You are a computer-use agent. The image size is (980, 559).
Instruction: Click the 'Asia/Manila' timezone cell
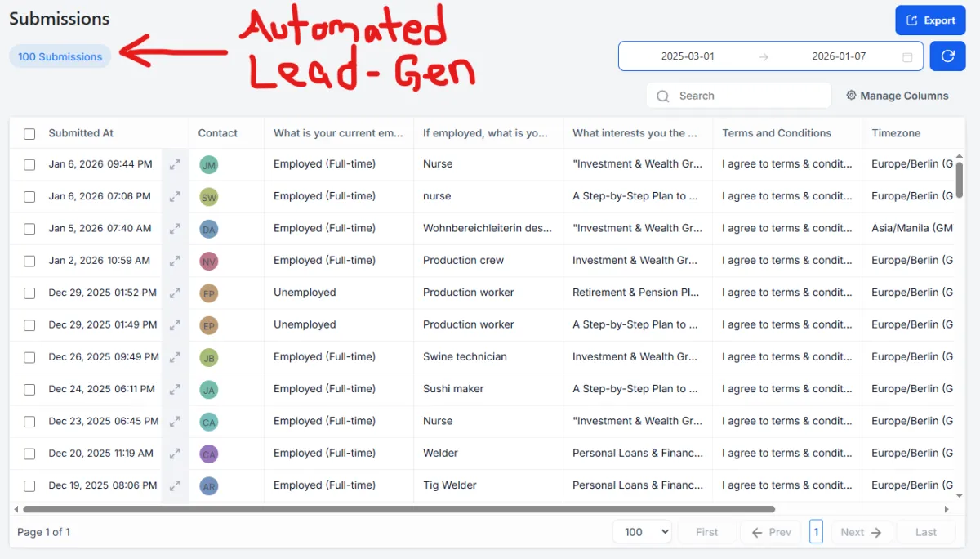point(912,229)
